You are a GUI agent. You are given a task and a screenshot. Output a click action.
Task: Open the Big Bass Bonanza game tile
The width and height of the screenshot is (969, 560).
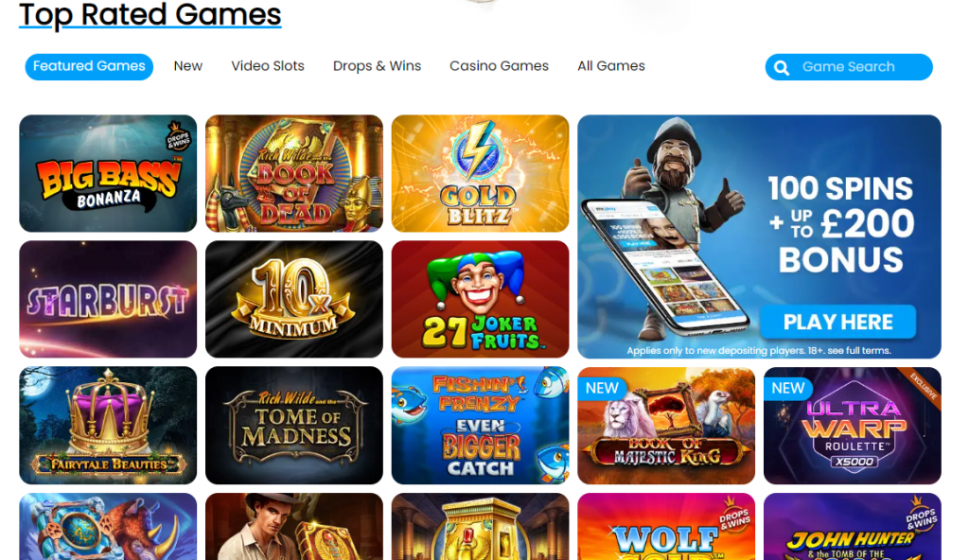coord(108,174)
